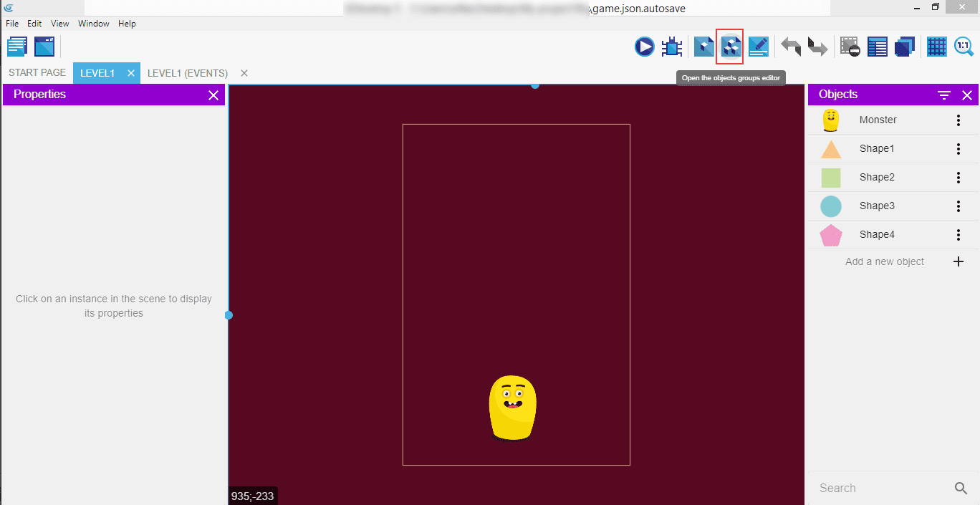Select the Monster instance in the scene
Viewport: 980px width, 505px height.
pos(512,408)
